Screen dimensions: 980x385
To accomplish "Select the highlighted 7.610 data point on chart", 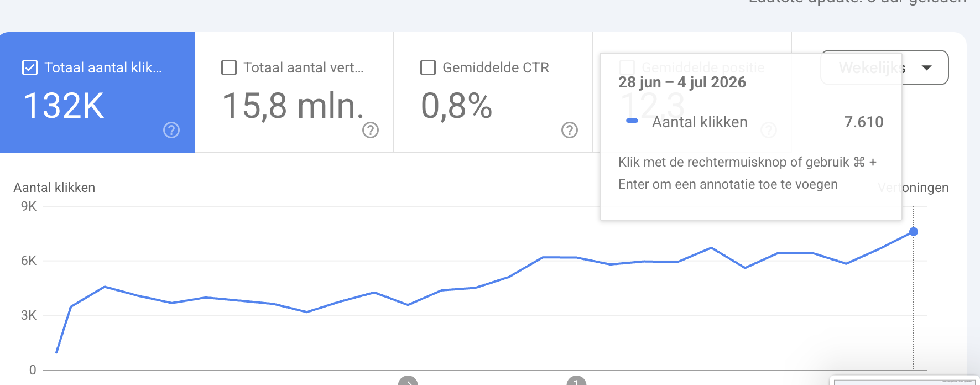I will (914, 232).
